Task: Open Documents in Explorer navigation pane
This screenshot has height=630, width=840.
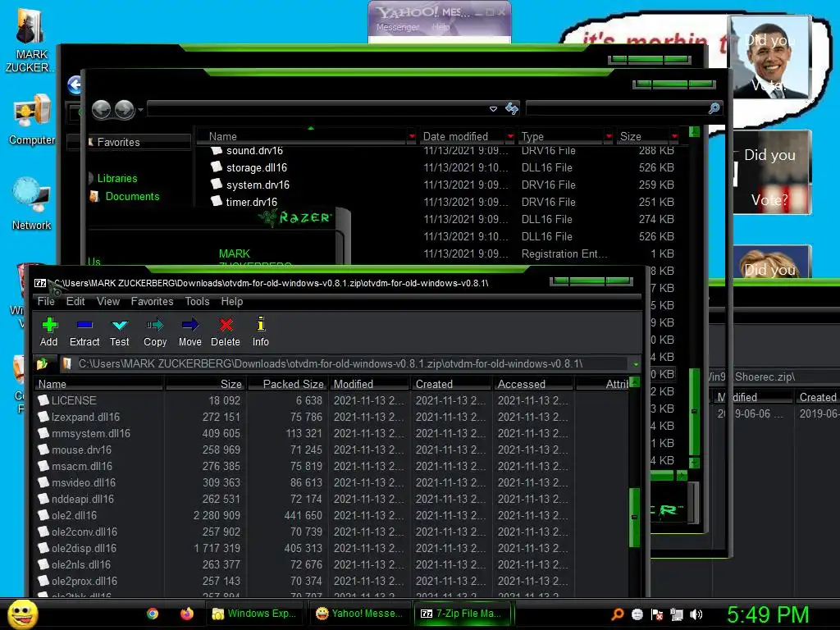Action: pyautogui.click(x=132, y=197)
